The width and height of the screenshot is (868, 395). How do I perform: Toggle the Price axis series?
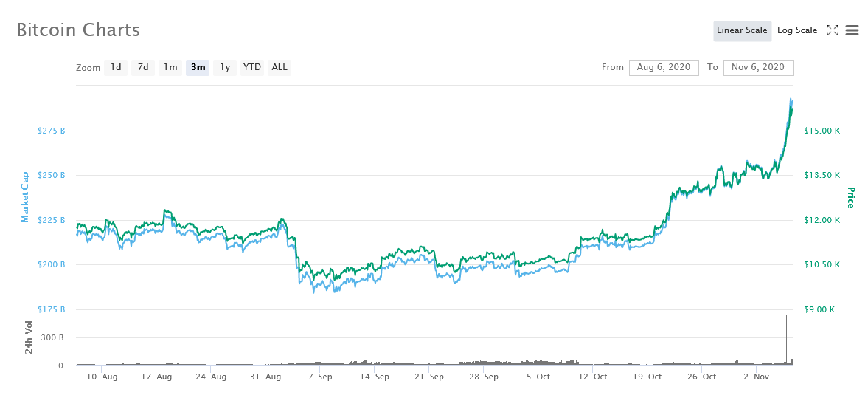[850, 197]
